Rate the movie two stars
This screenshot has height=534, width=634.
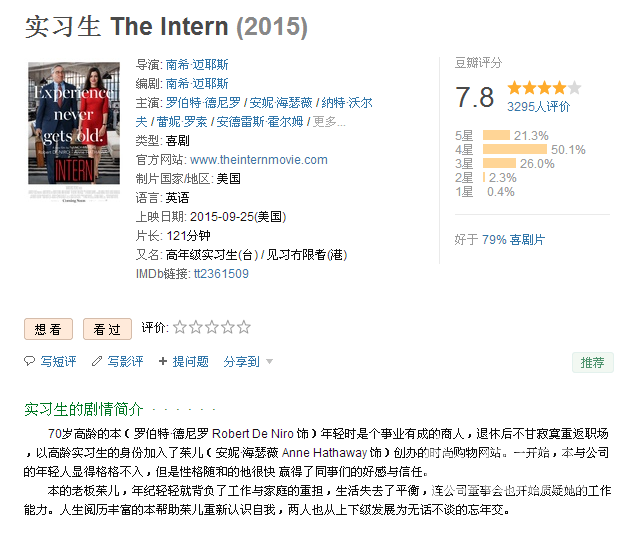196,327
